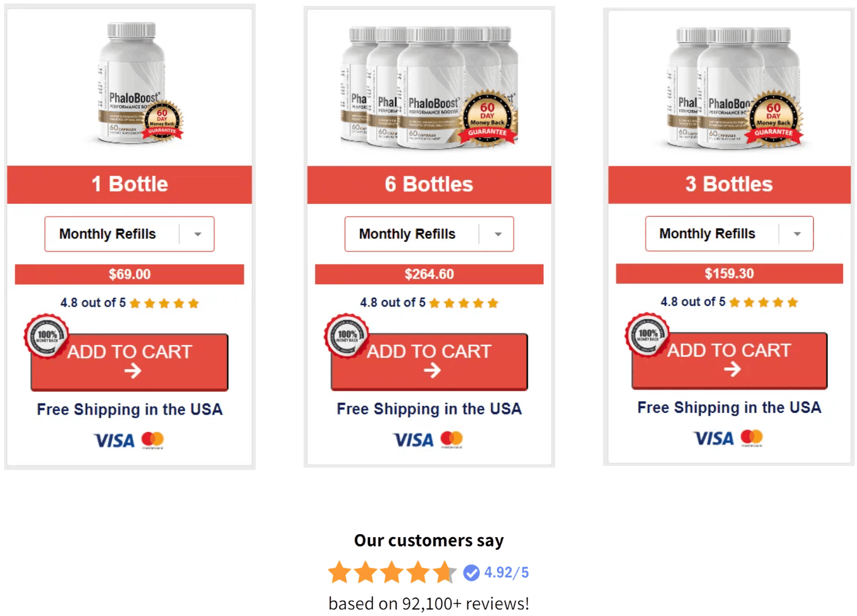This screenshot has width=857, height=616.
Task: Click the Mastercard icon under 1 Bottle
Action: click(152, 440)
